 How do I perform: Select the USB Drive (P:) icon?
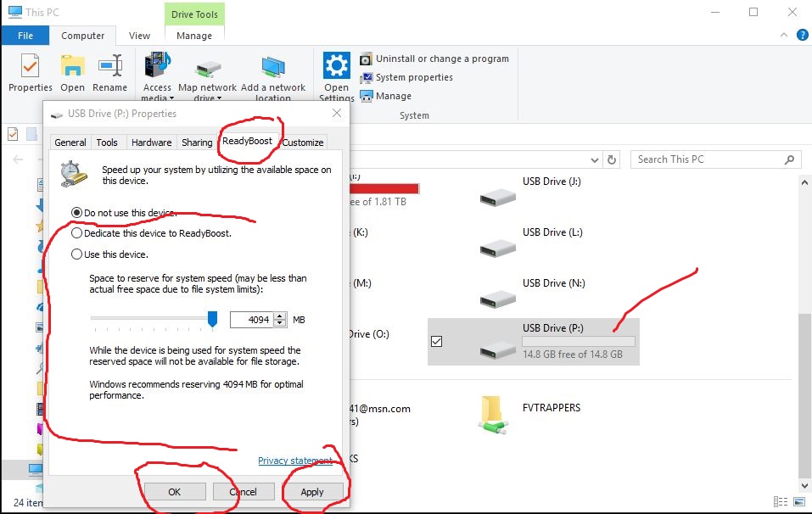click(x=498, y=350)
